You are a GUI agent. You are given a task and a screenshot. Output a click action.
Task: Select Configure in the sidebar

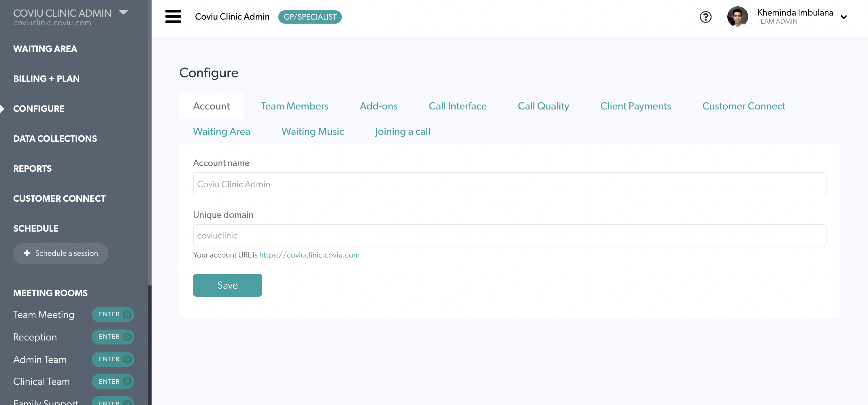39,109
